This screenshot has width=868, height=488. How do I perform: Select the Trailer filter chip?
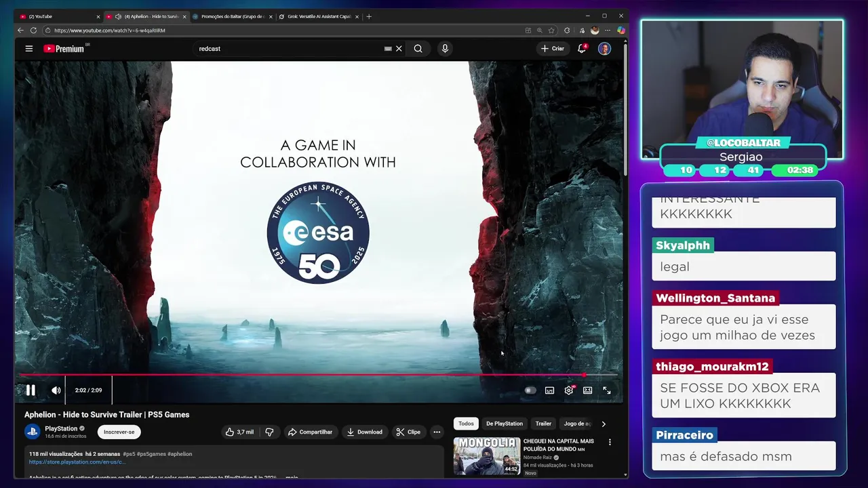pos(543,424)
